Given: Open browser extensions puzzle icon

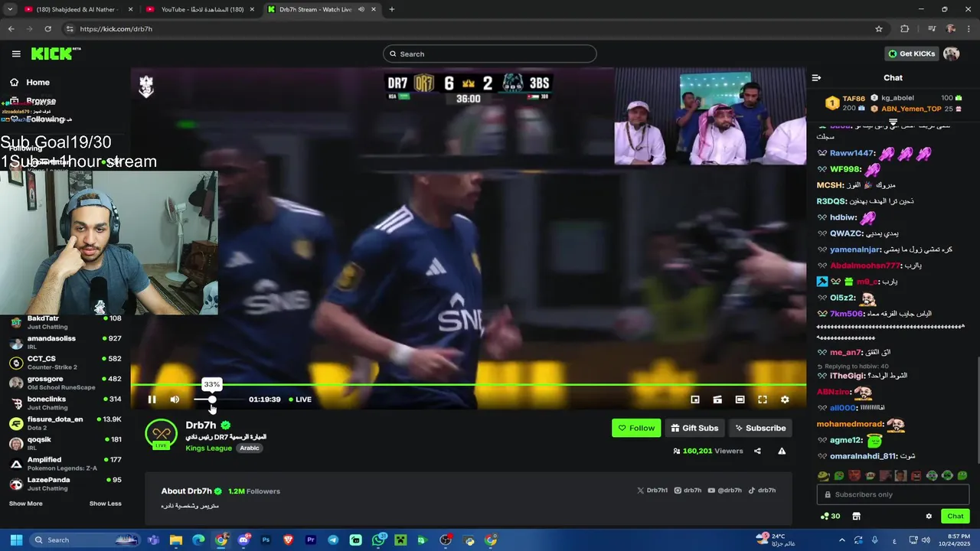Looking at the screenshot, I should pyautogui.click(x=904, y=29).
